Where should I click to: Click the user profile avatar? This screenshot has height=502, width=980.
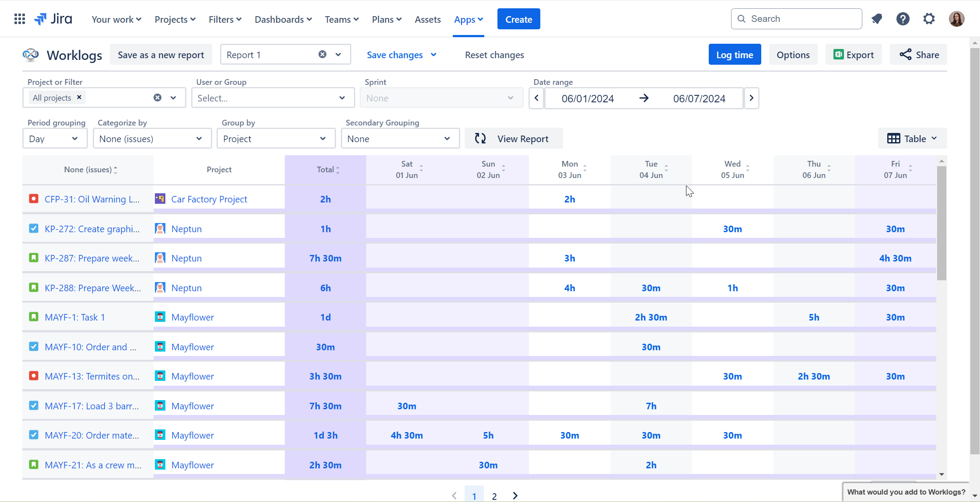click(x=956, y=19)
